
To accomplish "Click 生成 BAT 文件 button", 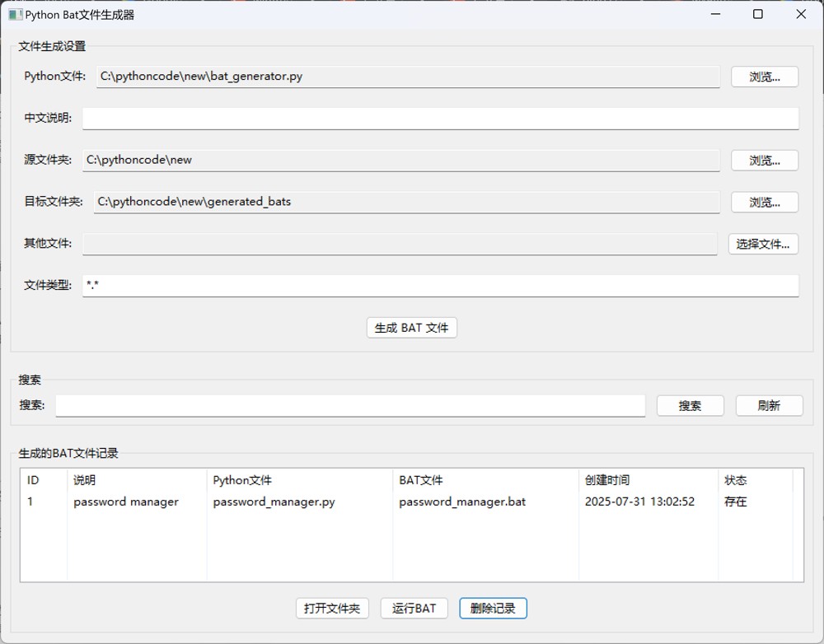I will pos(411,328).
